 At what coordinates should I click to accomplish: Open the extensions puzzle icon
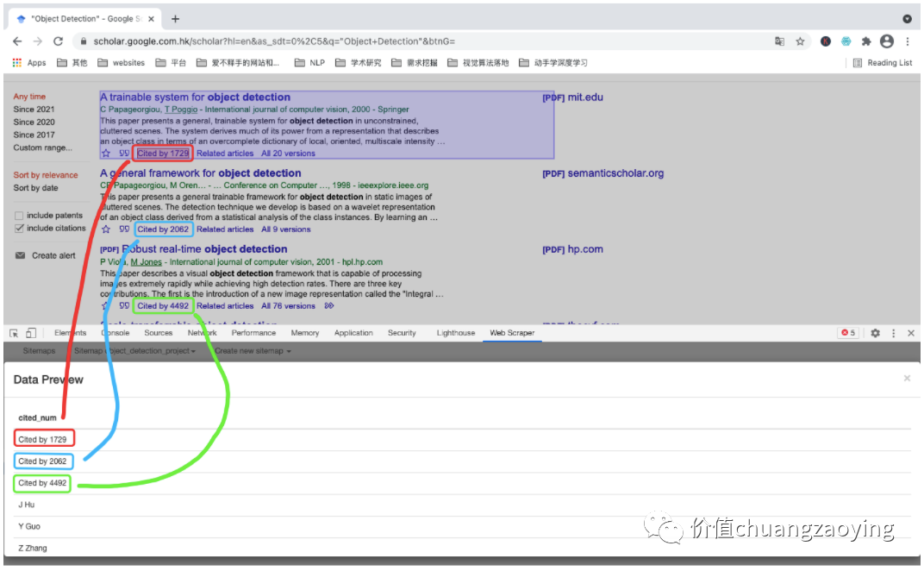[x=865, y=41]
